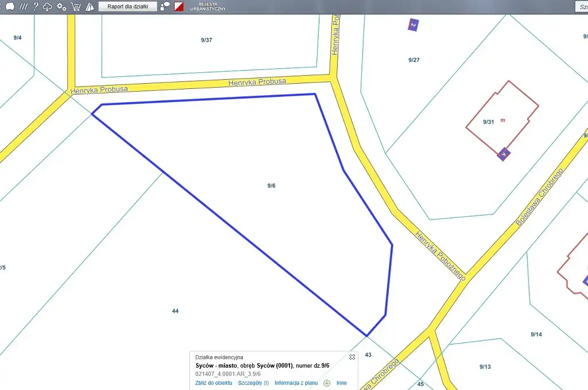Open the cloud download tool
588x390 pixels.
pos(48,7)
